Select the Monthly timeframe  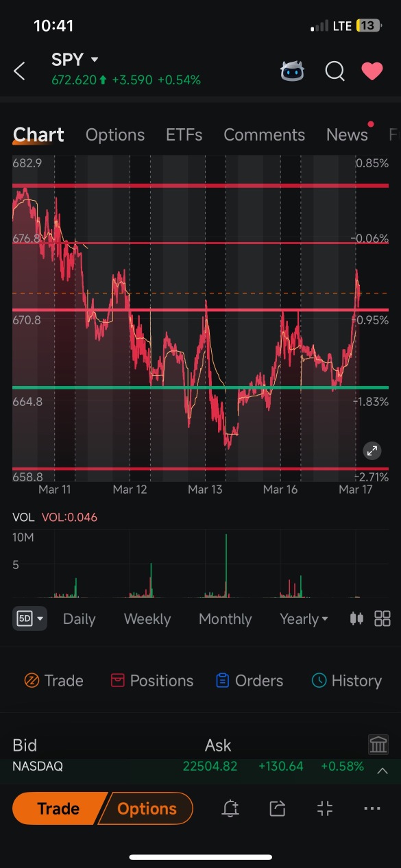click(x=225, y=619)
